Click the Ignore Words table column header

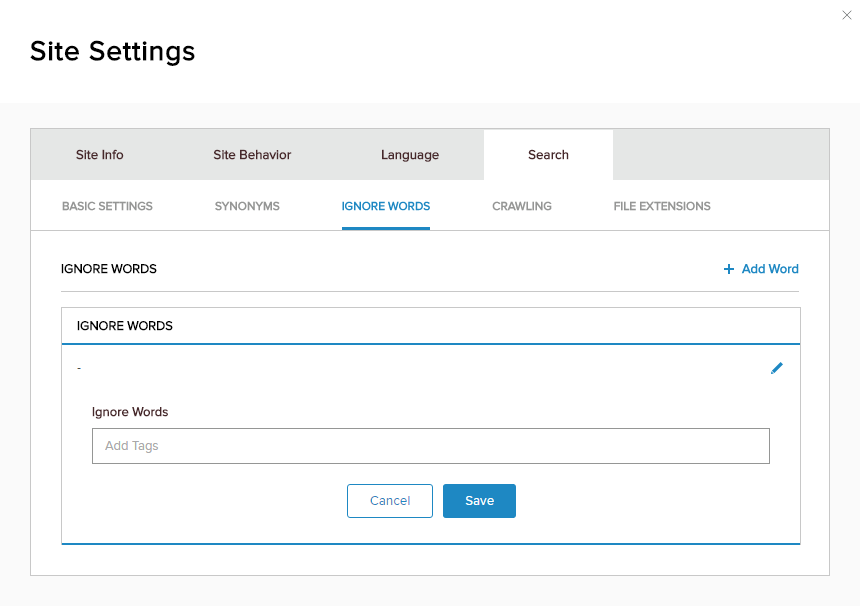125,326
